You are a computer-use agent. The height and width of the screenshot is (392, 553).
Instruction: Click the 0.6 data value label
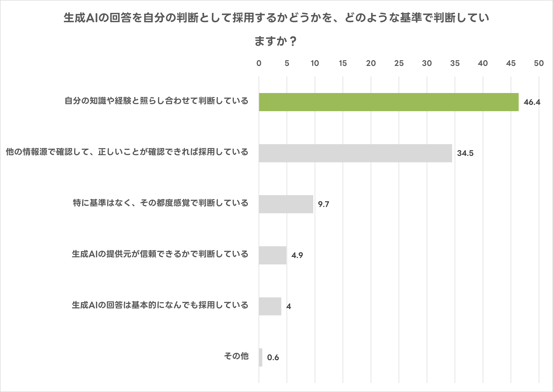point(273,357)
